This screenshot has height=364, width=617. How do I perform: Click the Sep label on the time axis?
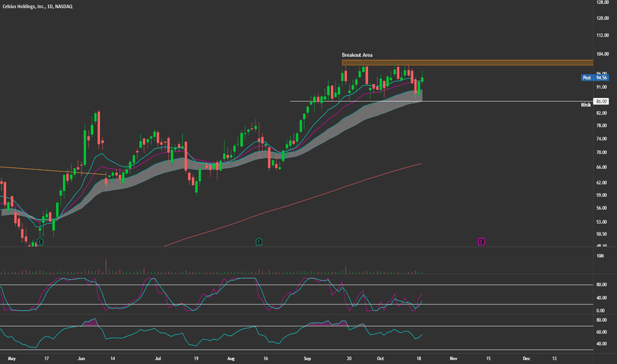(307, 359)
